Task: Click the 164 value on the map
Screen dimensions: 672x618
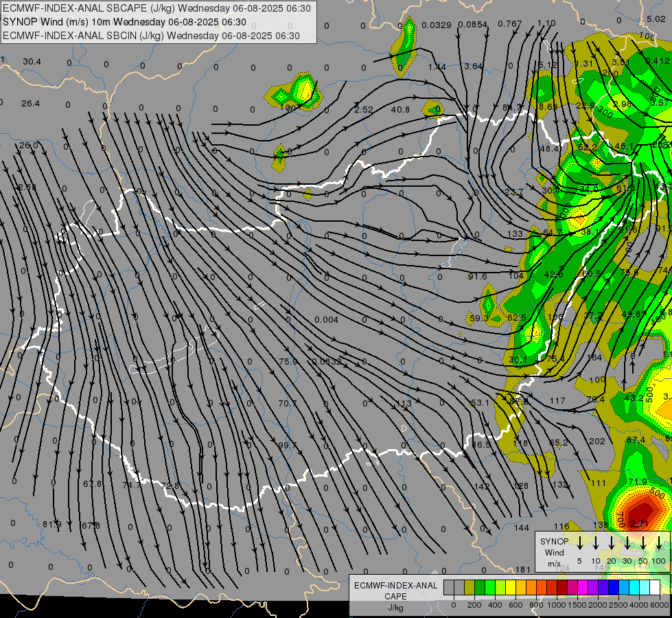Action: [x=594, y=357]
